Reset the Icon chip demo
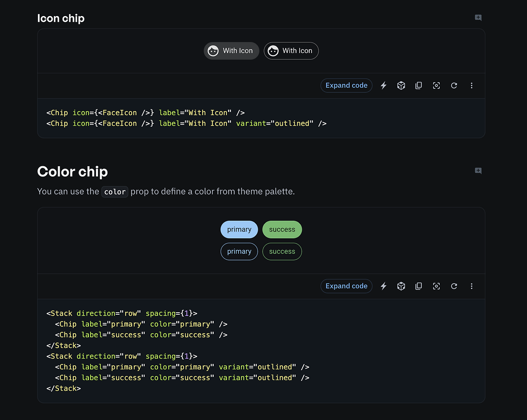 click(x=454, y=86)
